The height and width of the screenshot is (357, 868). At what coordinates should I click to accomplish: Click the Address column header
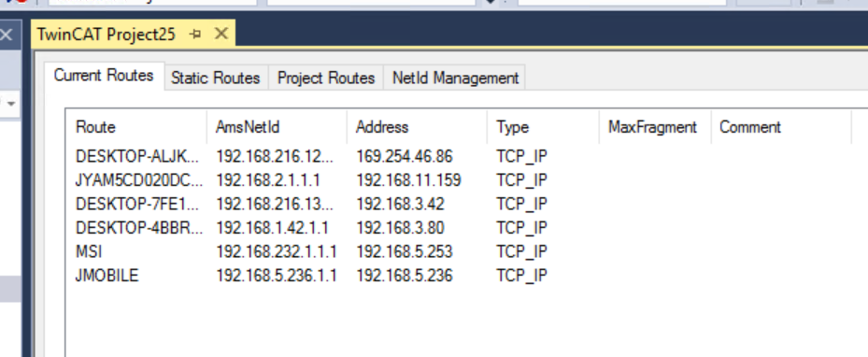[418, 127]
